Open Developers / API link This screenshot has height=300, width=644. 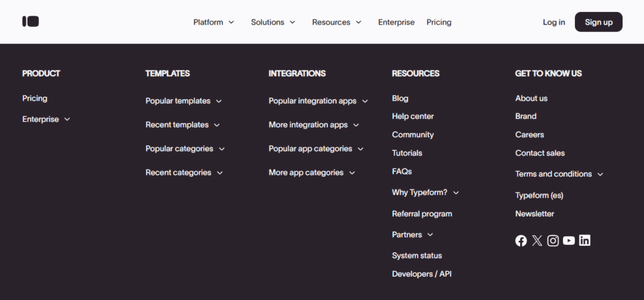(x=422, y=274)
